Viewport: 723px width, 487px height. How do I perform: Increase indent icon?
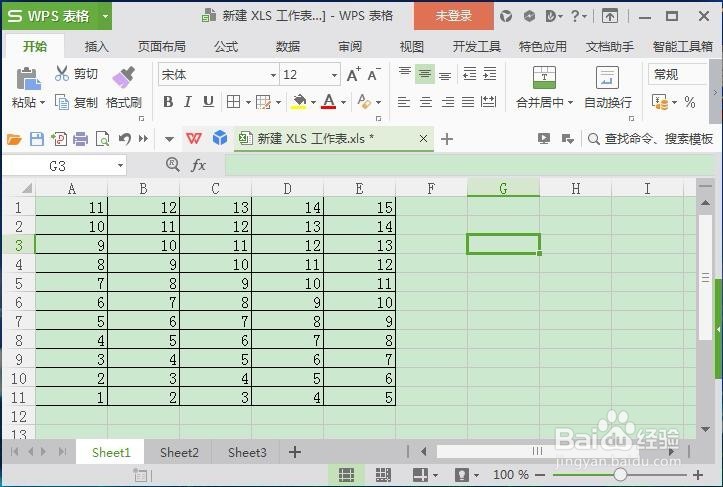(490, 74)
